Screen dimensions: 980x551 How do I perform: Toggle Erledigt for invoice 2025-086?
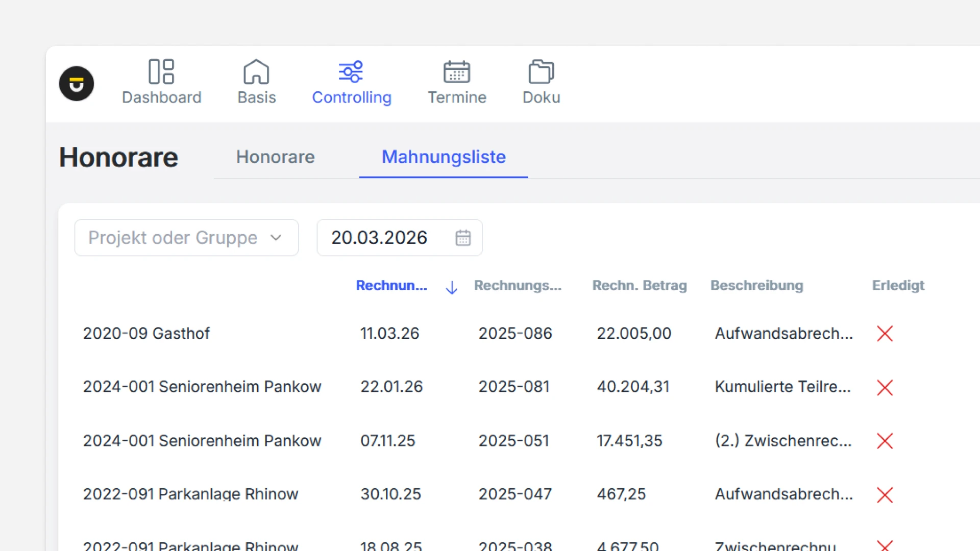(x=885, y=334)
